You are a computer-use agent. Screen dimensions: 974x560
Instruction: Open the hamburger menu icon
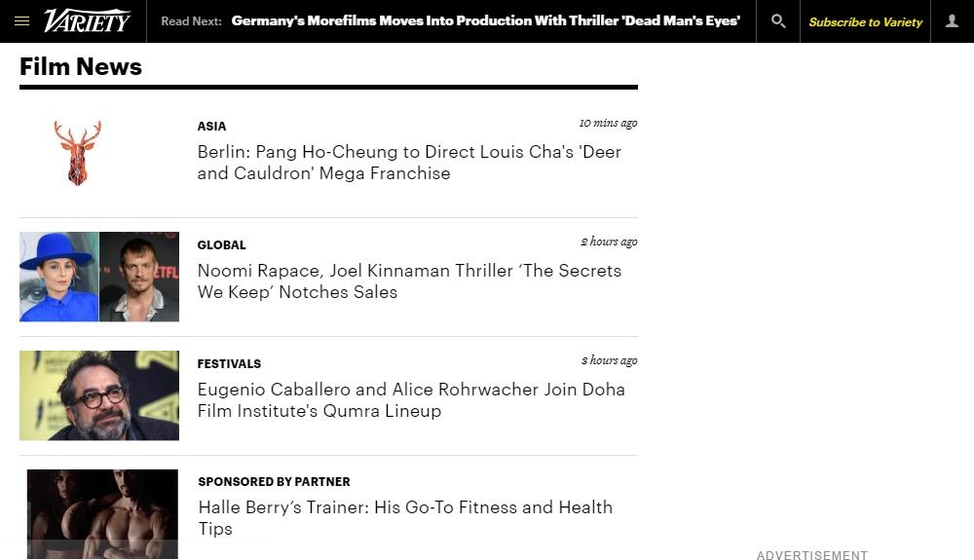pos(21,20)
